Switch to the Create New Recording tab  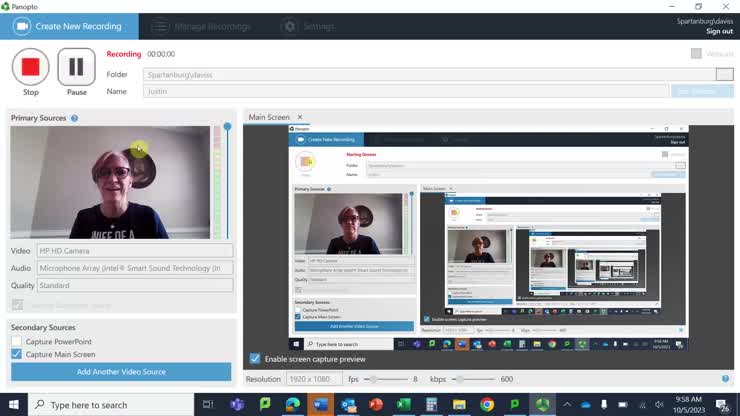(68, 26)
